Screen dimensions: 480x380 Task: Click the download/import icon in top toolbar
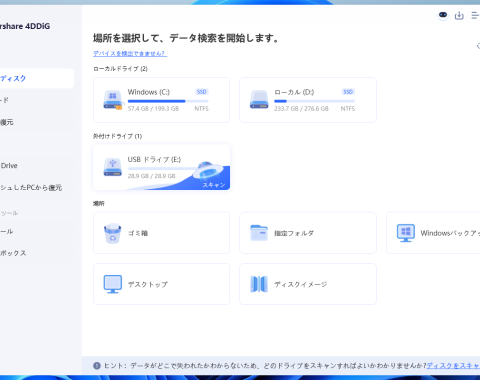click(459, 15)
